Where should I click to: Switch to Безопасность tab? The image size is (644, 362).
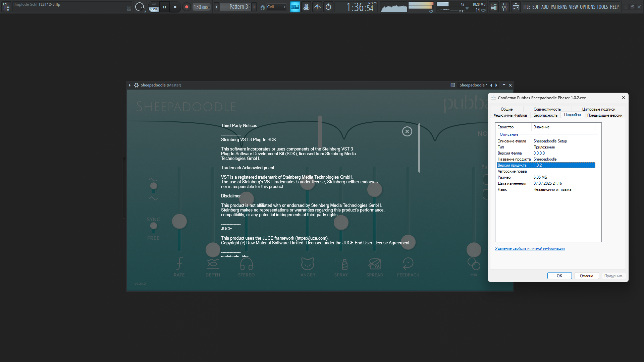pos(545,115)
